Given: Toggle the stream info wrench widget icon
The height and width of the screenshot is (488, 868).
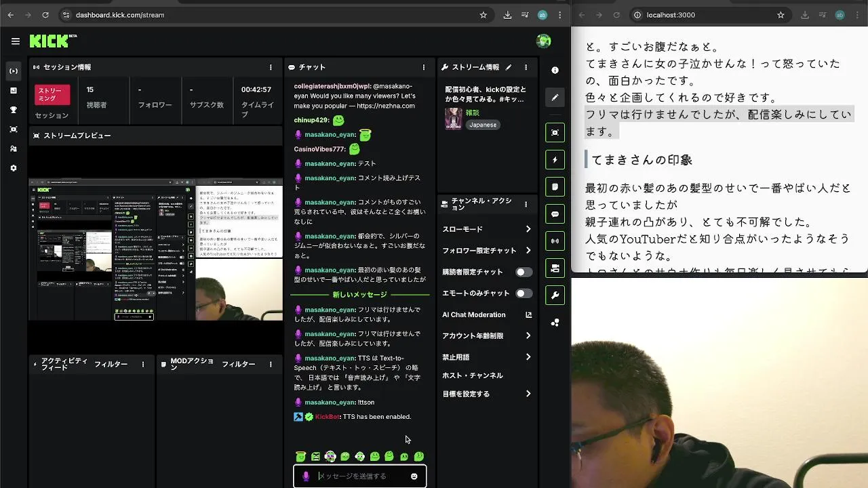Looking at the screenshot, I should [x=555, y=296].
